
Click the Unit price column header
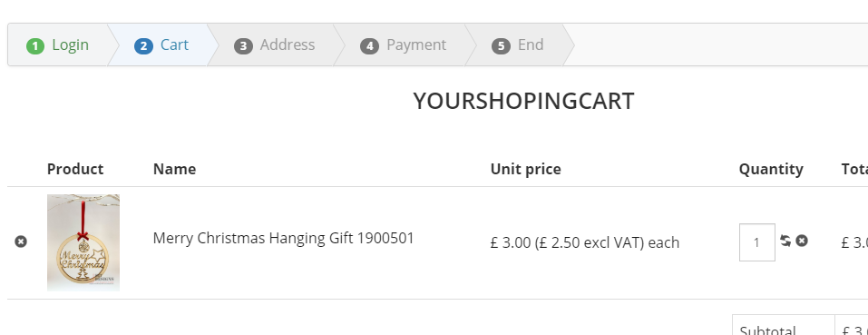[525, 169]
